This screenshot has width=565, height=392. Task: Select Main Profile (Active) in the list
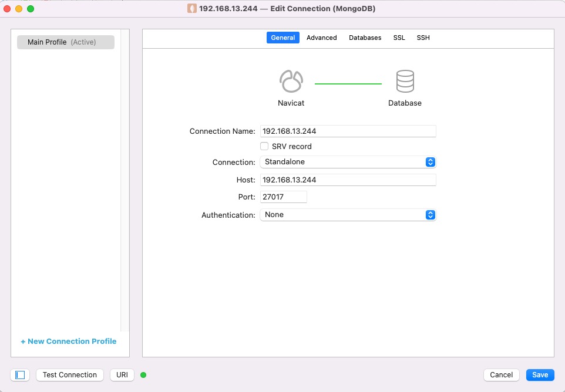tap(66, 42)
